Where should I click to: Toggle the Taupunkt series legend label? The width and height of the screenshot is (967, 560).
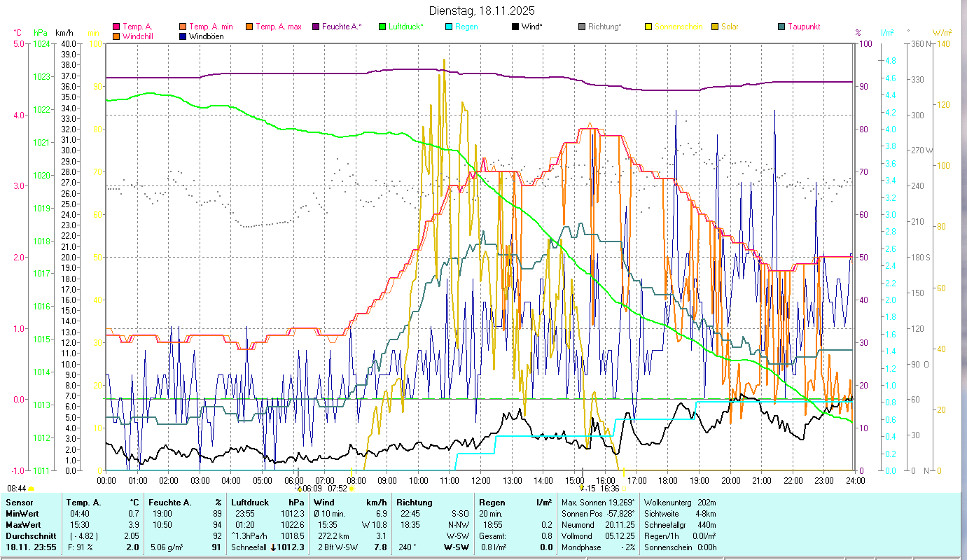(803, 27)
